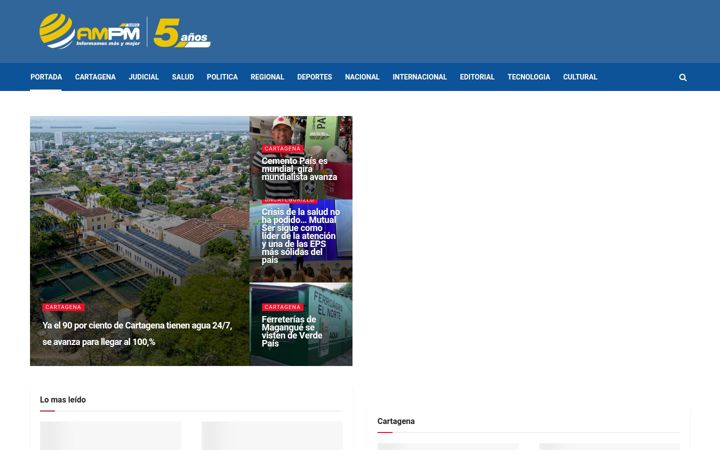Open Cemento País es mundial article
The height and width of the screenshot is (450, 720).
pos(299,169)
